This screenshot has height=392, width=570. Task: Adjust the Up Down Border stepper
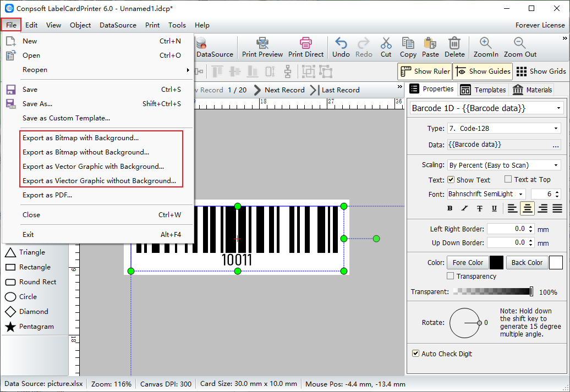tap(531, 242)
